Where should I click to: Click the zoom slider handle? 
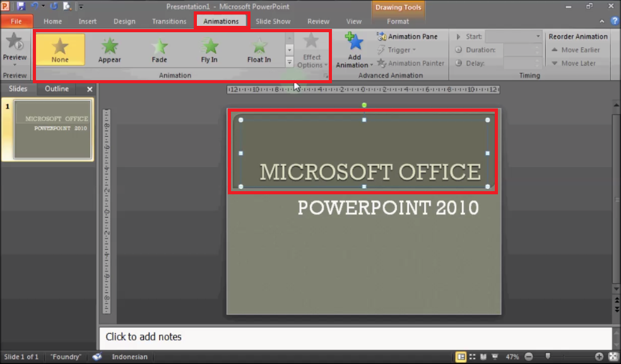(548, 357)
